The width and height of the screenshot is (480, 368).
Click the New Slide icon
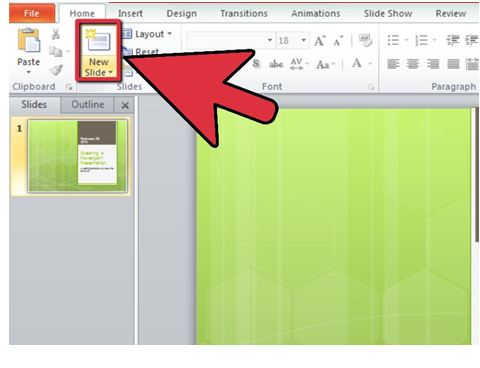pos(98,40)
